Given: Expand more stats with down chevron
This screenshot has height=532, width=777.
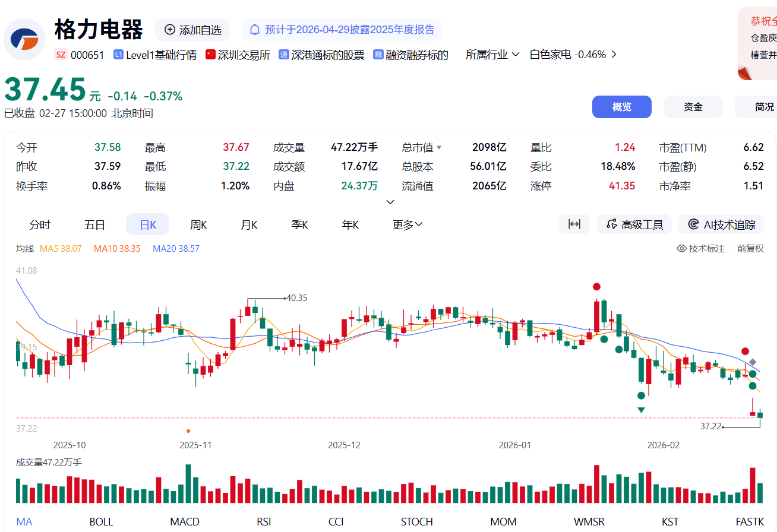Looking at the screenshot, I should pyautogui.click(x=390, y=202).
